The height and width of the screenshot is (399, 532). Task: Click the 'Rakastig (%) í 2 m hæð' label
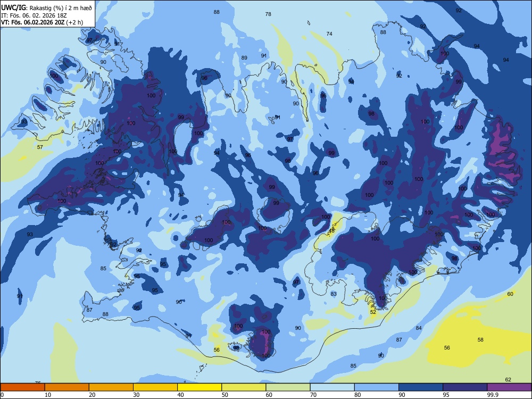coord(61,8)
